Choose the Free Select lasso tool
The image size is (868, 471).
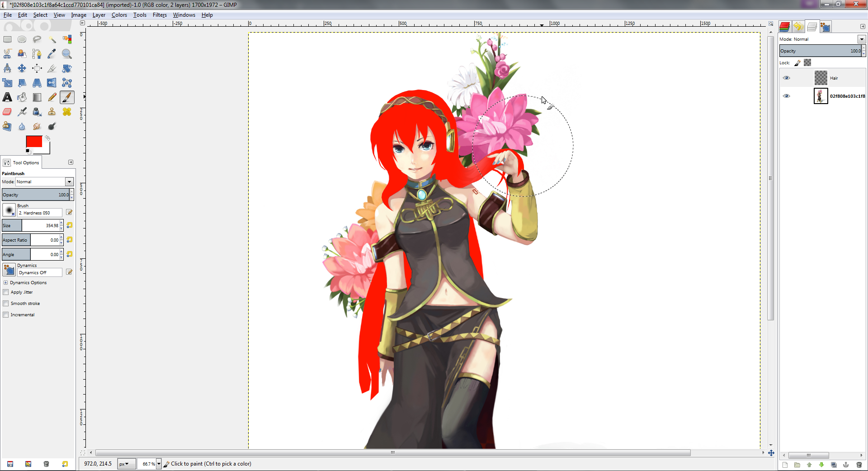37,39
